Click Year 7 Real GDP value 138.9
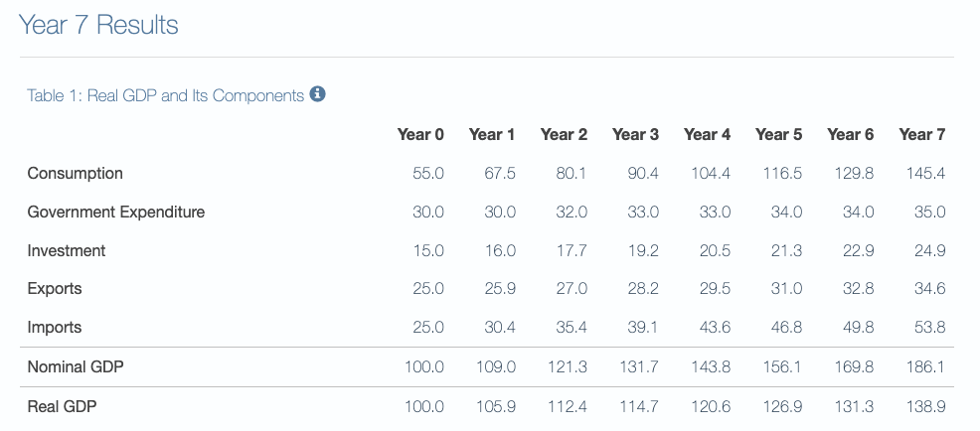 pos(925,406)
